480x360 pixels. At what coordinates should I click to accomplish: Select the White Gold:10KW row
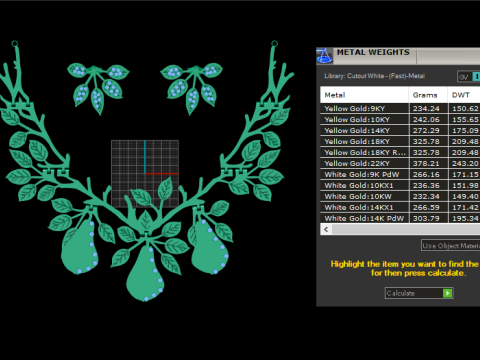(400, 196)
